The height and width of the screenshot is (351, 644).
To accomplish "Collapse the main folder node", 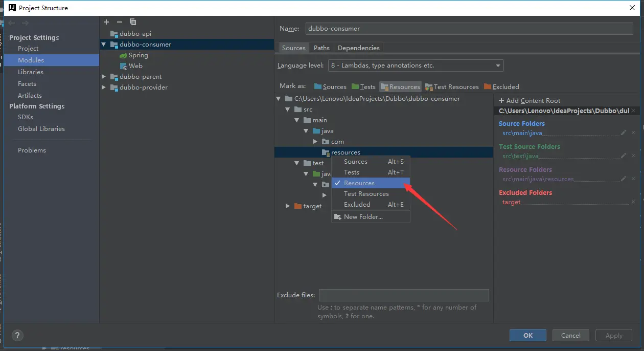I will pyautogui.click(x=297, y=120).
